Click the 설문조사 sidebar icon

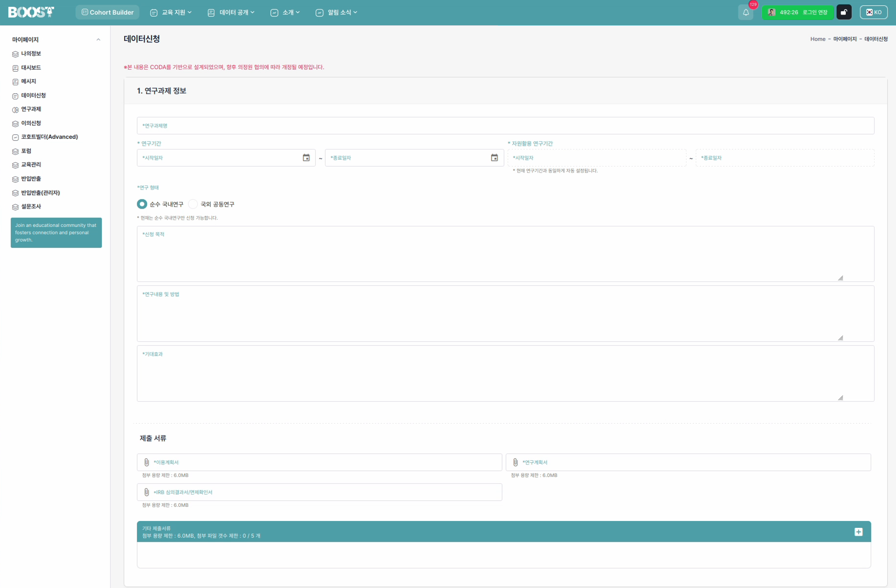(15, 207)
